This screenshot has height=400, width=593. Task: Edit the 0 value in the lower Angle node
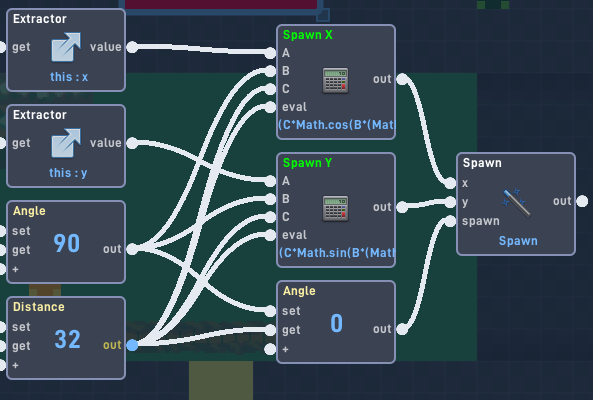337,323
